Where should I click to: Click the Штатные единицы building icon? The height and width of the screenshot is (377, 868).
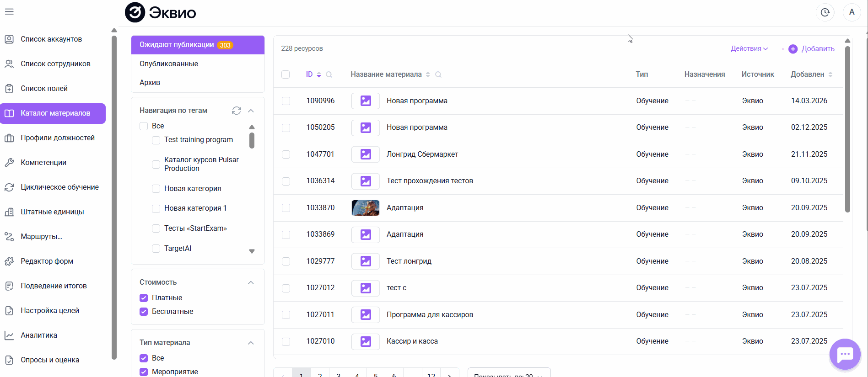pyautogui.click(x=9, y=212)
